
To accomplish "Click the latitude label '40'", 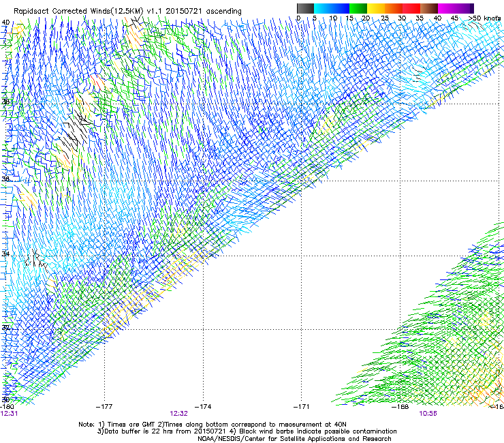I will click(5, 22).
